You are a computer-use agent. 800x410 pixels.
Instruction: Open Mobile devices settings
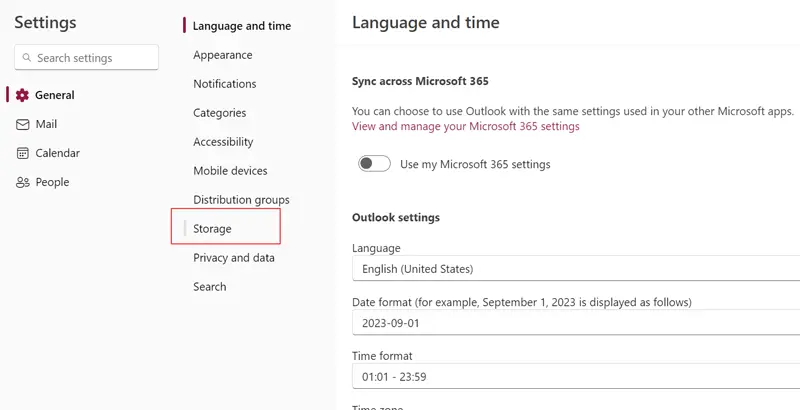click(230, 171)
